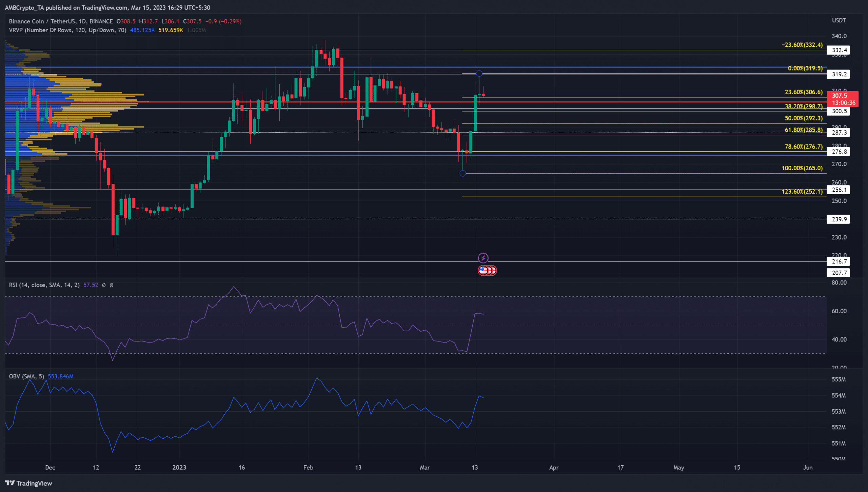Select the blue Fibonacci anchor circle near 265

463,173
